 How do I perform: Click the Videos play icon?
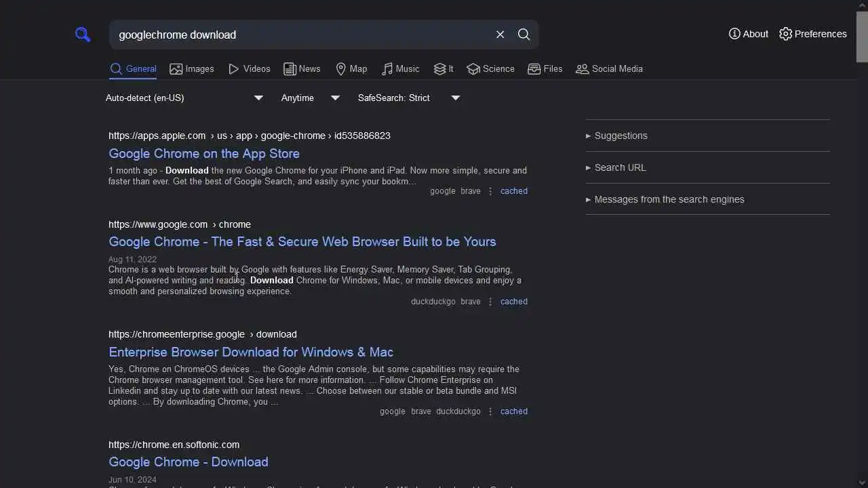[234, 69]
